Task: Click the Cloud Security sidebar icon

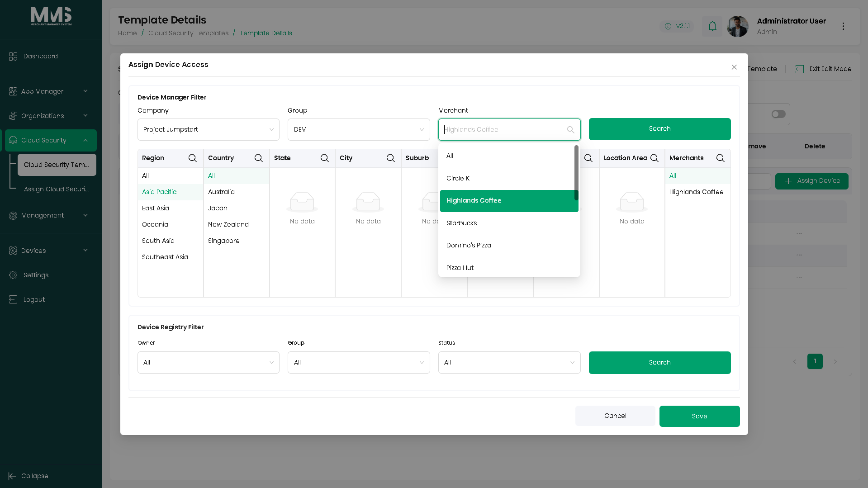Action: point(13,140)
